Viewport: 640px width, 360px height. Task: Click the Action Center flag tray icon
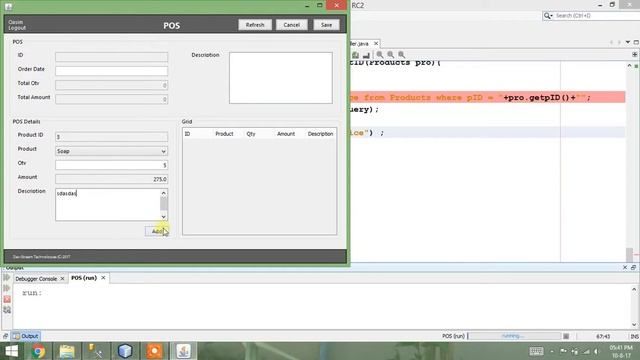pyautogui.click(x=563, y=351)
